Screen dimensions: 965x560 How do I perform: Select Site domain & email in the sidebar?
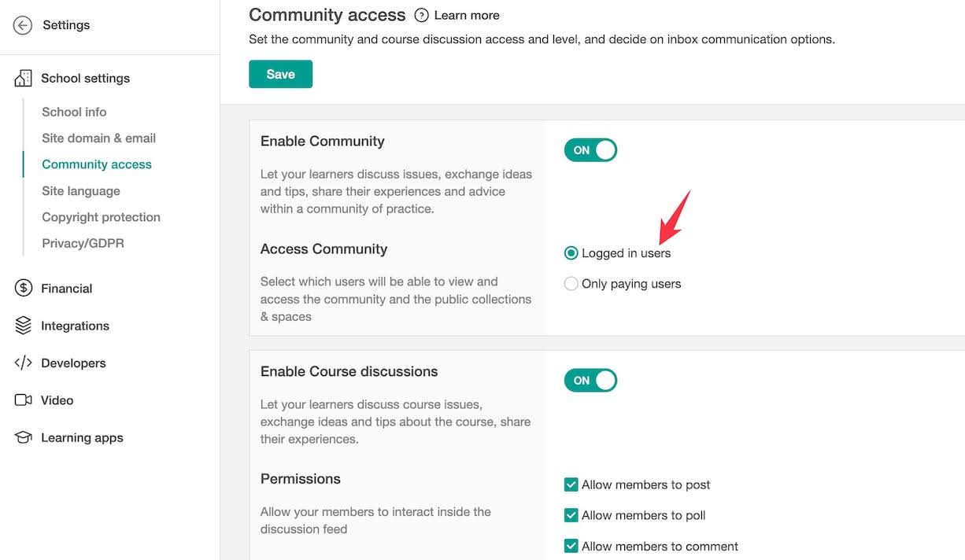98,138
